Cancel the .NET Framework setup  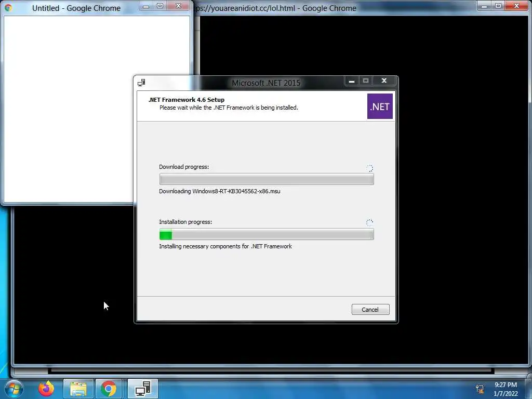click(x=370, y=310)
